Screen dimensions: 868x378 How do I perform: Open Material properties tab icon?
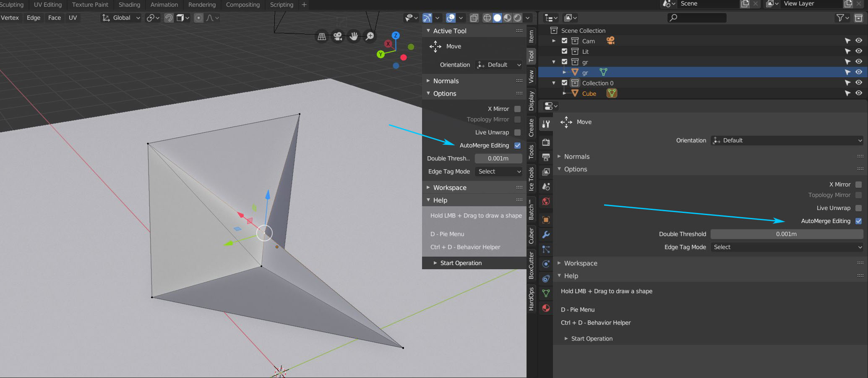tap(546, 308)
